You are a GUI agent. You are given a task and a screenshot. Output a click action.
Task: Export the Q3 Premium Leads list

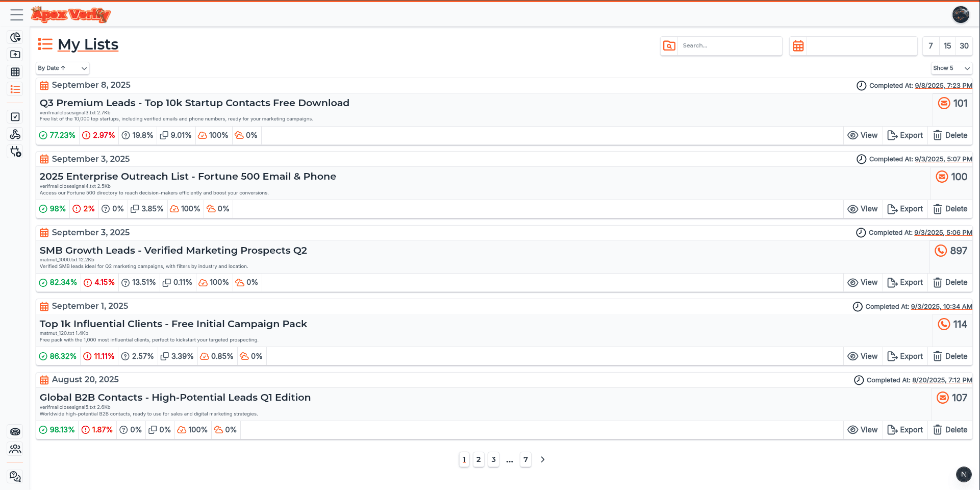(905, 135)
